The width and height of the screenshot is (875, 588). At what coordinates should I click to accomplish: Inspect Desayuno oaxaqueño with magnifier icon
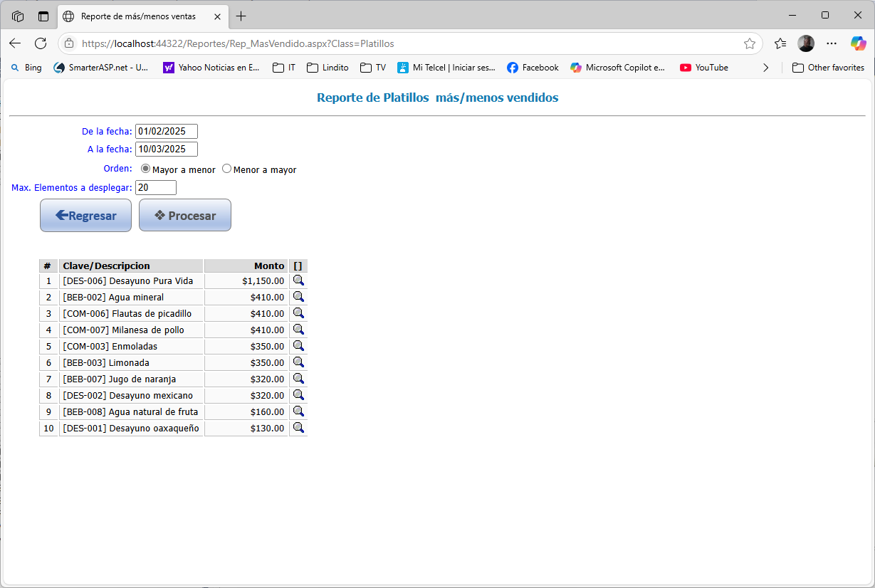pyautogui.click(x=298, y=428)
